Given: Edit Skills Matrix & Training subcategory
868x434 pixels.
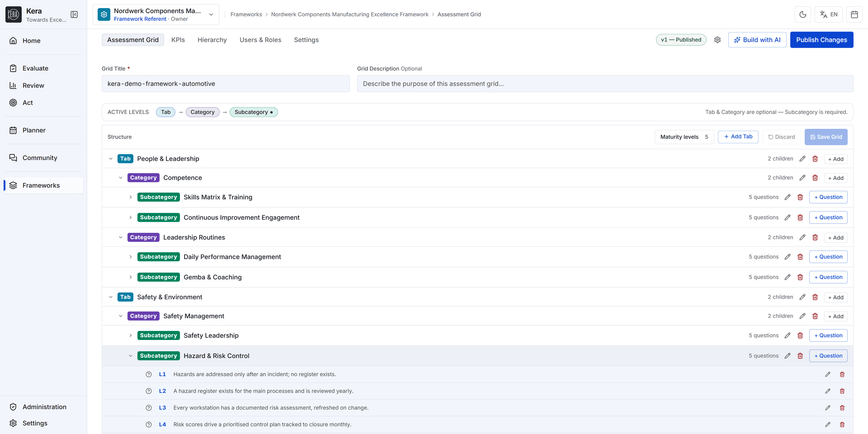Looking at the screenshot, I should pos(788,197).
